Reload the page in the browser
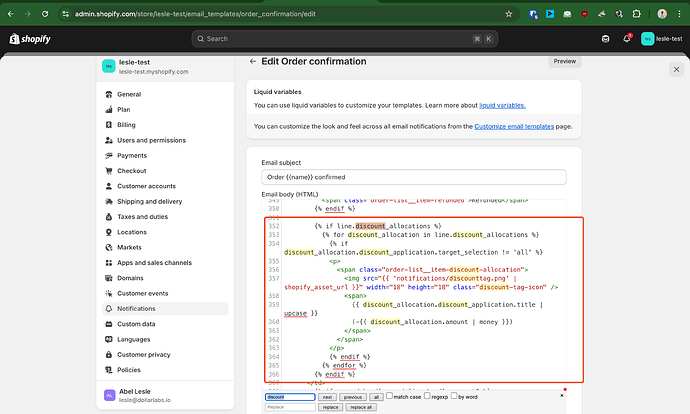This screenshot has height=414, width=690. (x=44, y=13)
